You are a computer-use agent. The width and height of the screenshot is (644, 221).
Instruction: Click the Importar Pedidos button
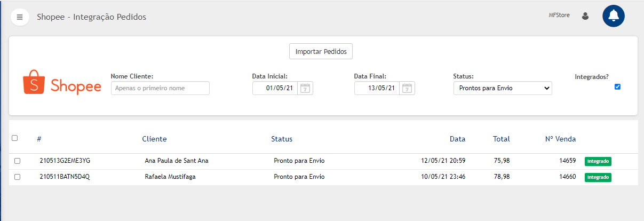(321, 52)
